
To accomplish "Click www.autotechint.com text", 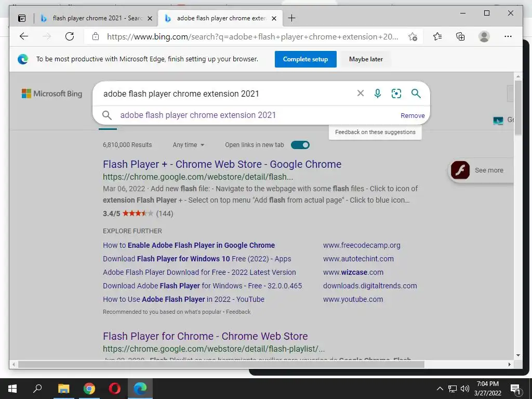I will coord(358,259).
